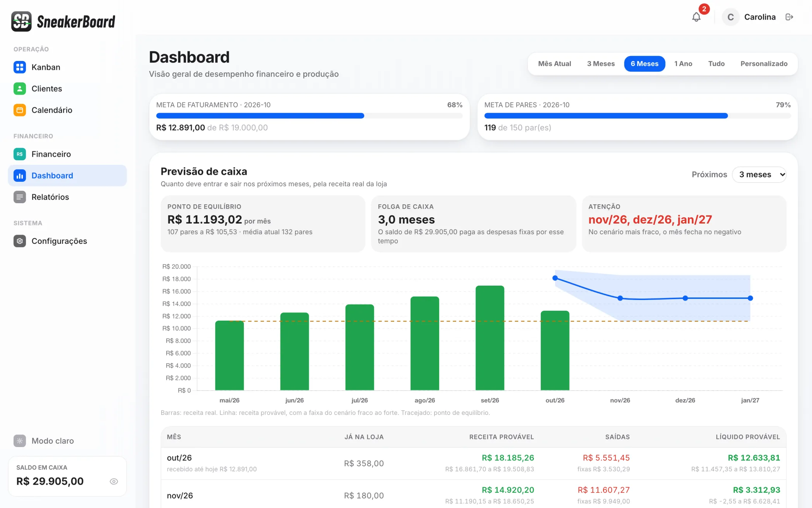Open Carolina user avatar menu

[x=730, y=17]
